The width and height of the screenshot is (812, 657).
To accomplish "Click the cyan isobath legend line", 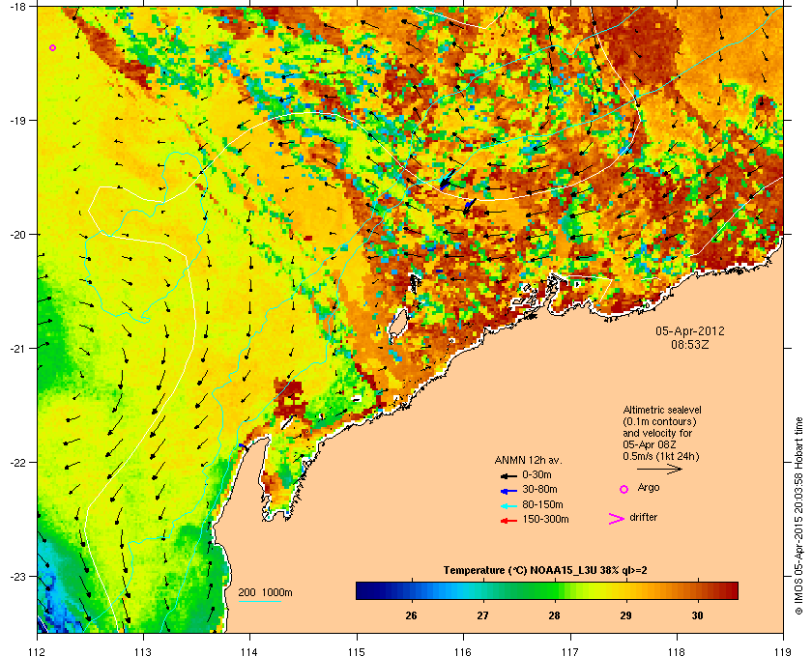I will (x=259, y=602).
